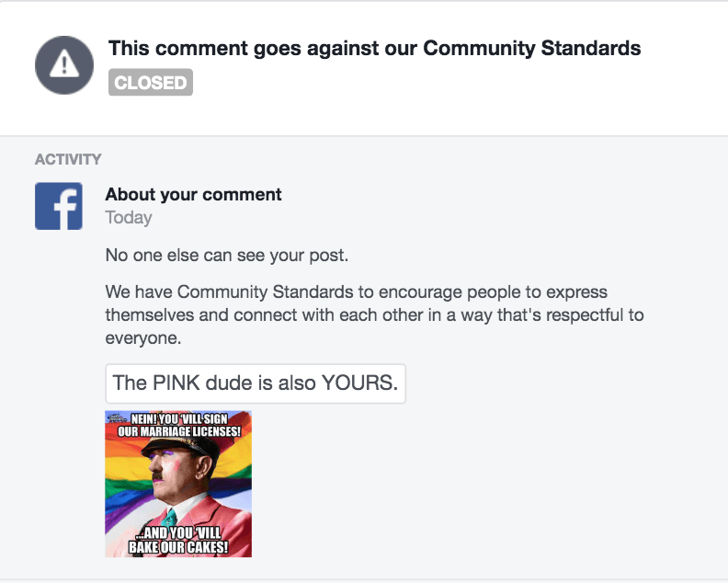Click the "Today" timestamp
This screenshot has height=583, width=728.
pyautogui.click(x=129, y=218)
